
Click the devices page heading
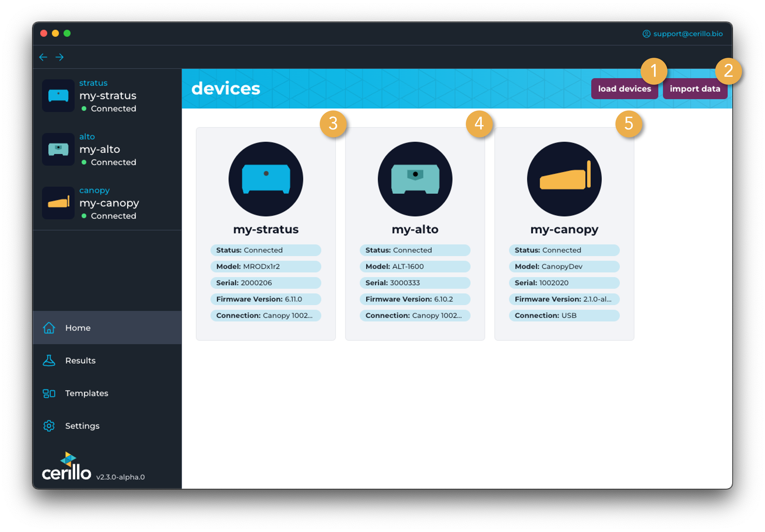226,88
